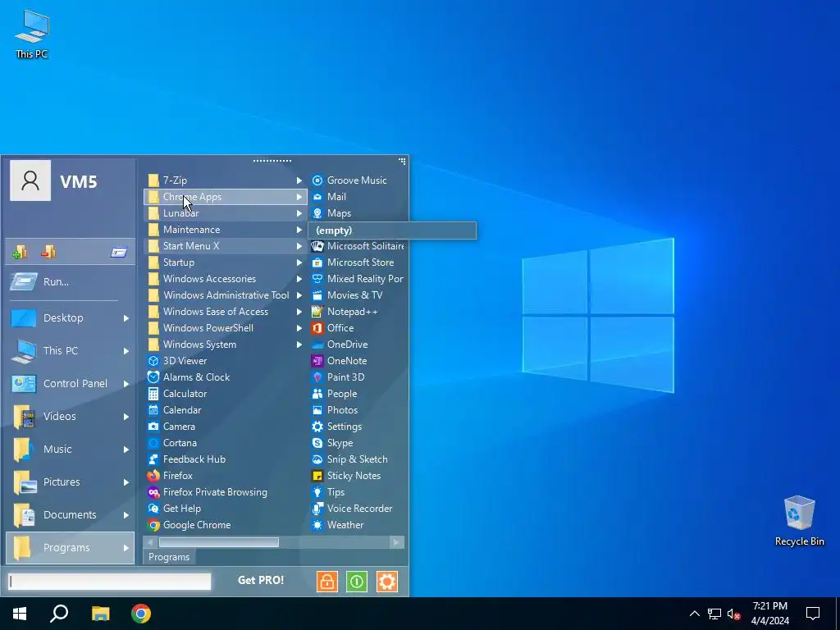This screenshot has width=840, height=630.
Task: Launch Feedback Hub icon
Action: (x=153, y=459)
